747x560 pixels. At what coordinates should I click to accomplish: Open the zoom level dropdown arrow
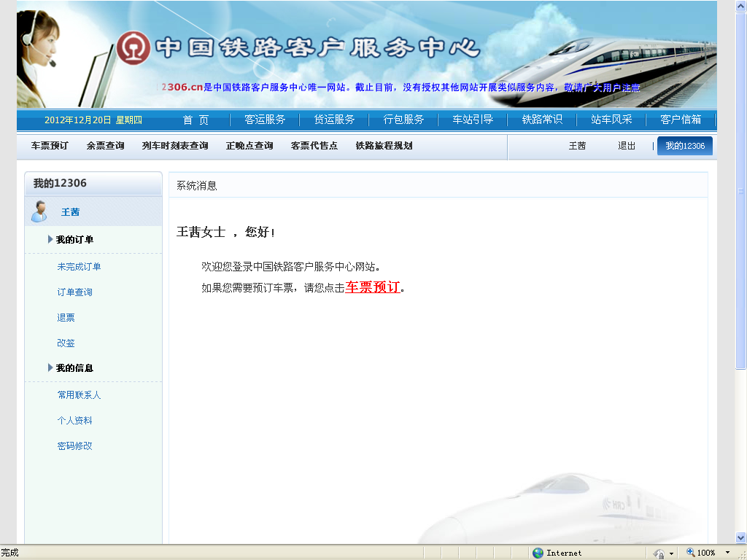click(x=727, y=553)
